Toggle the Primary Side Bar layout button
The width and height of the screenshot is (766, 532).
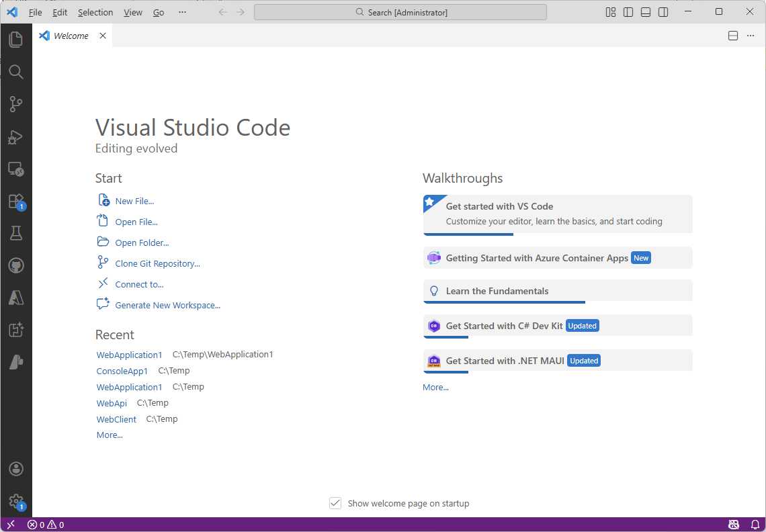tap(628, 12)
